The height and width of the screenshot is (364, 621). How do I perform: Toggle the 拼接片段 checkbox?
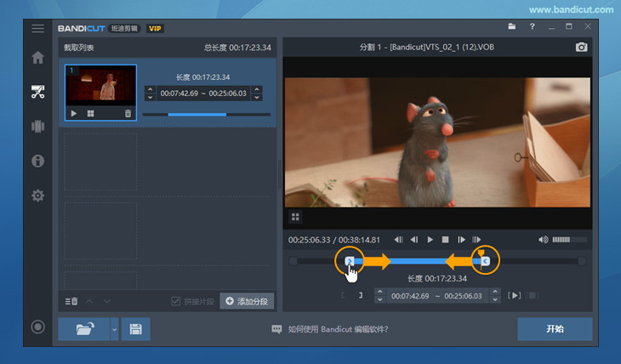point(176,301)
